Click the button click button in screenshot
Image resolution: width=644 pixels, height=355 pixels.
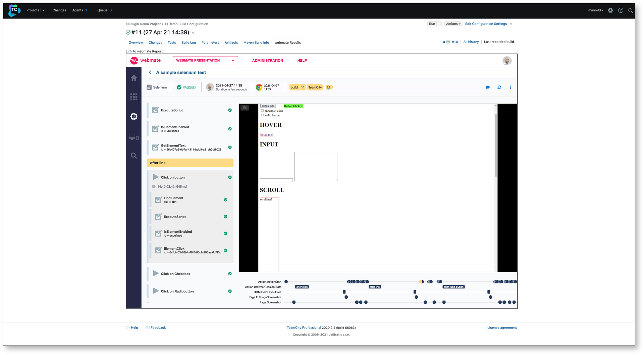pos(268,106)
